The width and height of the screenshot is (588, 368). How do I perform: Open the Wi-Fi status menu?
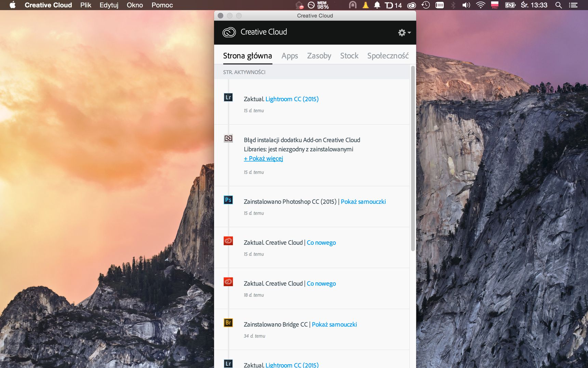(x=480, y=5)
